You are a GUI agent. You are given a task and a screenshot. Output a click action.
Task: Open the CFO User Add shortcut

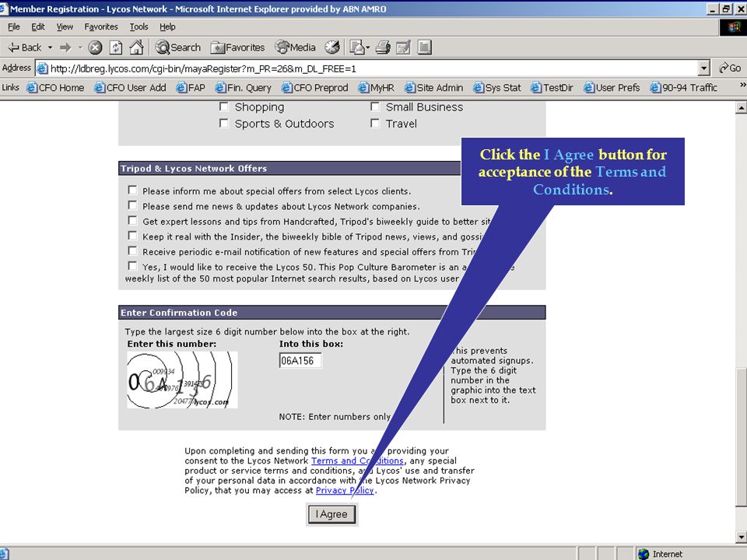pos(130,88)
